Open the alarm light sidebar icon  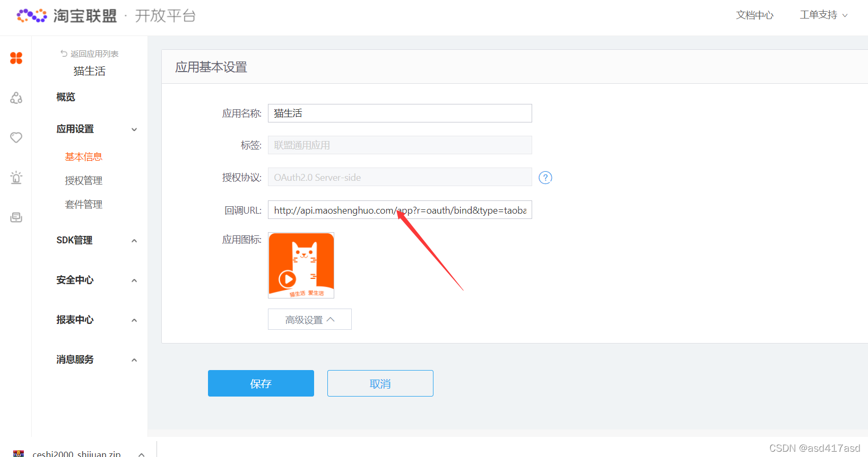pyautogui.click(x=16, y=177)
